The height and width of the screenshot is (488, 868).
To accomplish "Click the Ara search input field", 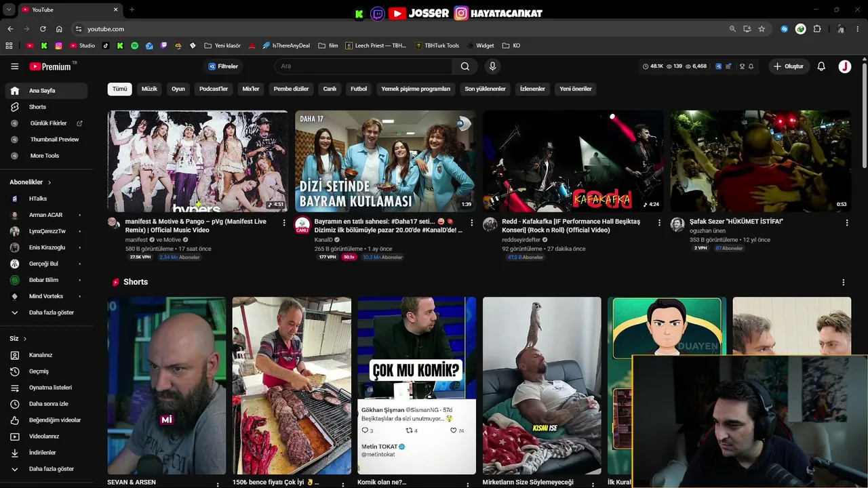I will click(363, 66).
